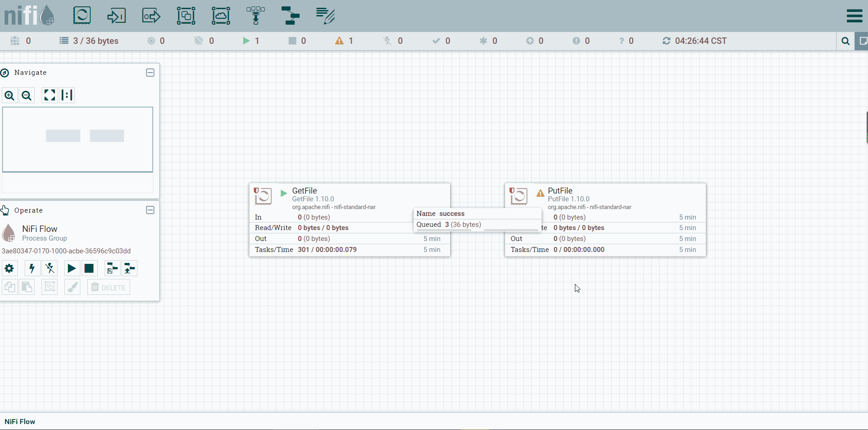Select the Template toolbar icon
The image size is (868, 430).
[290, 16]
